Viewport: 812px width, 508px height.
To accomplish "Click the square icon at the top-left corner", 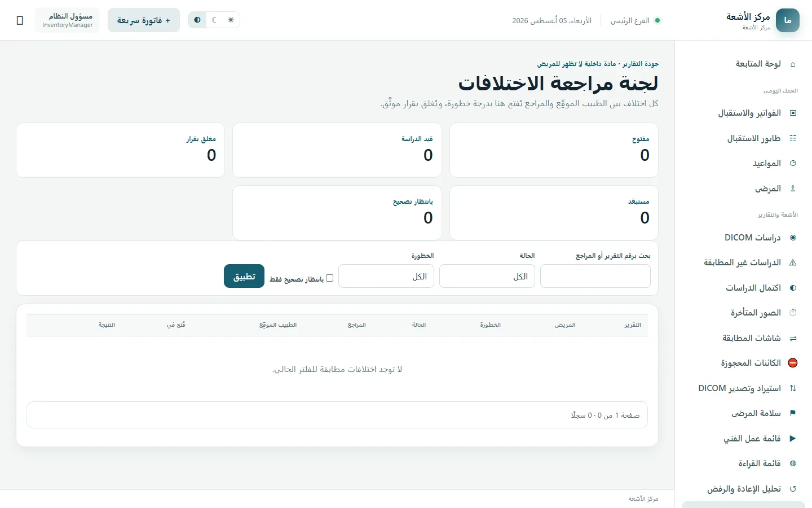I will 20,20.
